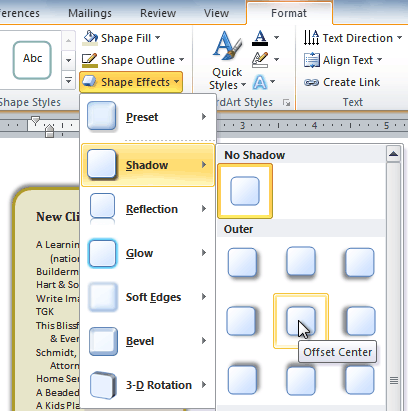
Task: Open the 3-D Rotation submenu
Action: pos(148,385)
